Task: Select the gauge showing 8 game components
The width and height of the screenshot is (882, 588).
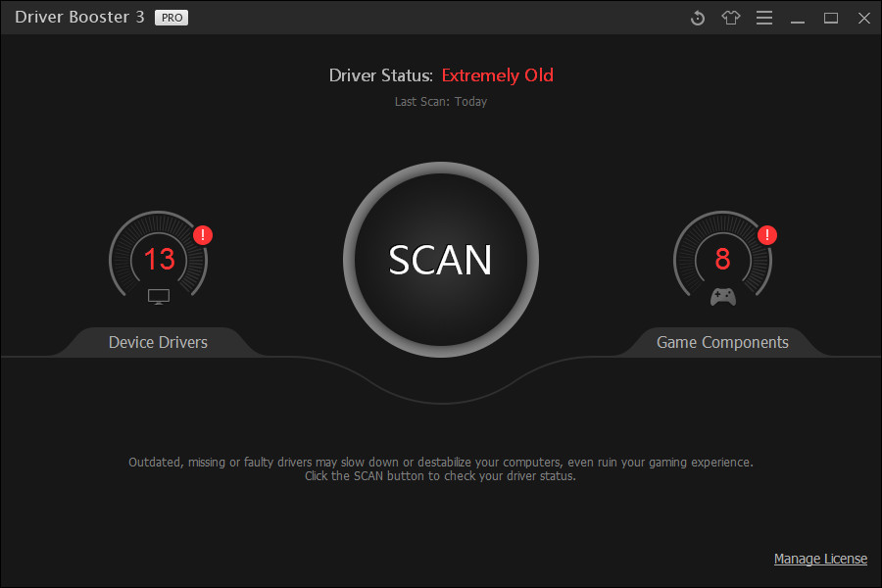Action: (723, 259)
